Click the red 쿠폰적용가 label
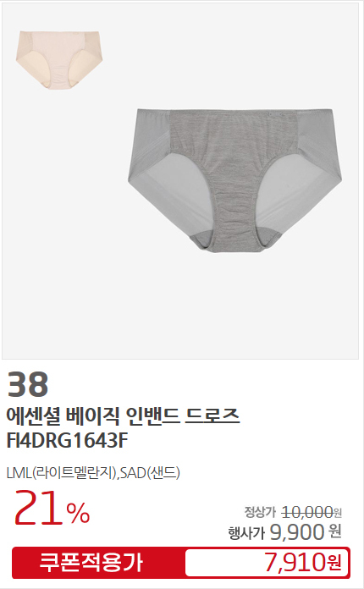 click(91, 562)
